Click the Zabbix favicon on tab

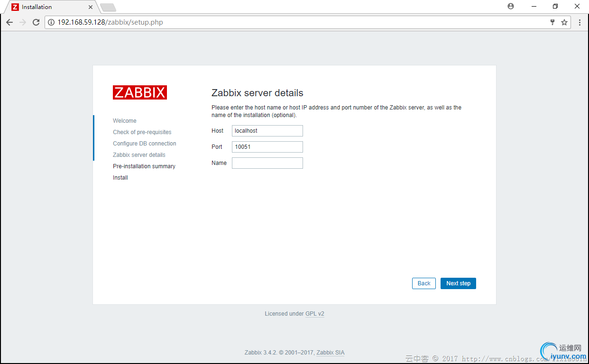click(x=15, y=7)
